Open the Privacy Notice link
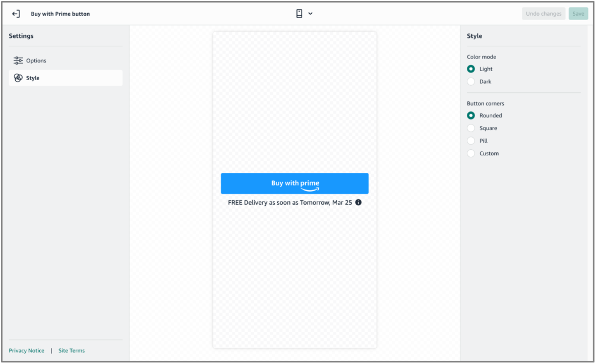 click(x=26, y=350)
